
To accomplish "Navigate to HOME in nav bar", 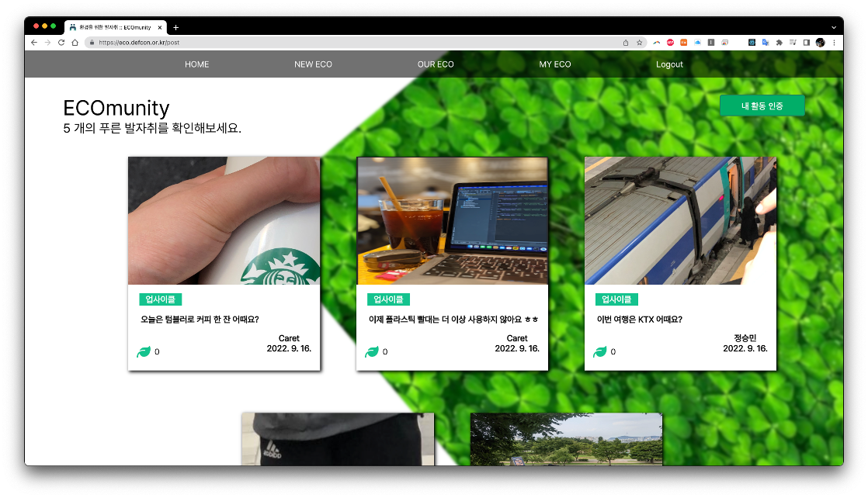I will (x=196, y=64).
